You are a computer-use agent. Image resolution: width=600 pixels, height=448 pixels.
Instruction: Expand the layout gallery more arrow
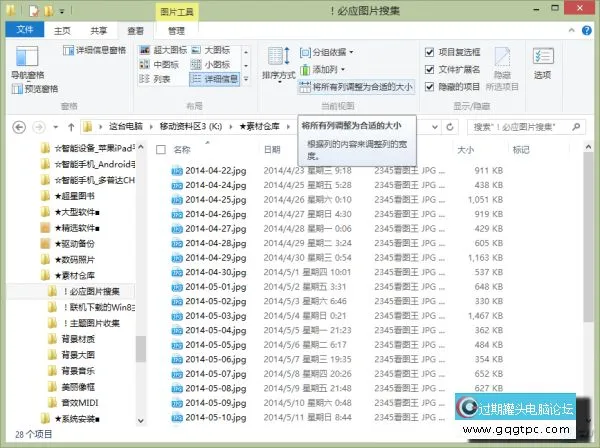(x=246, y=79)
